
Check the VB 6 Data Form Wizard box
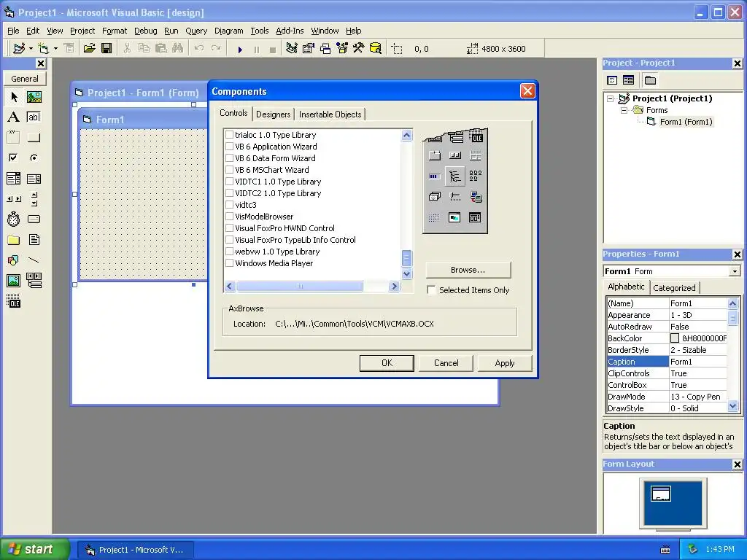pos(230,158)
